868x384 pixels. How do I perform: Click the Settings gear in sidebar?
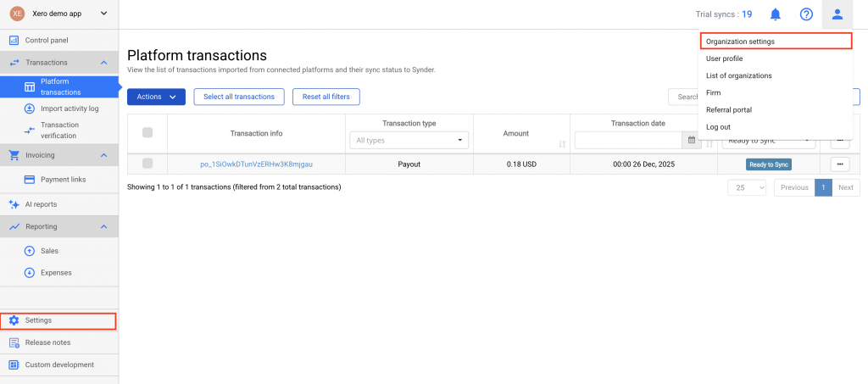[x=14, y=320]
